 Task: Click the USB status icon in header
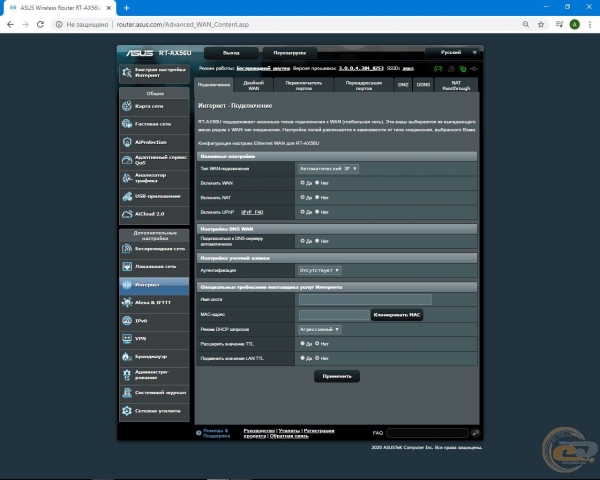pos(474,69)
